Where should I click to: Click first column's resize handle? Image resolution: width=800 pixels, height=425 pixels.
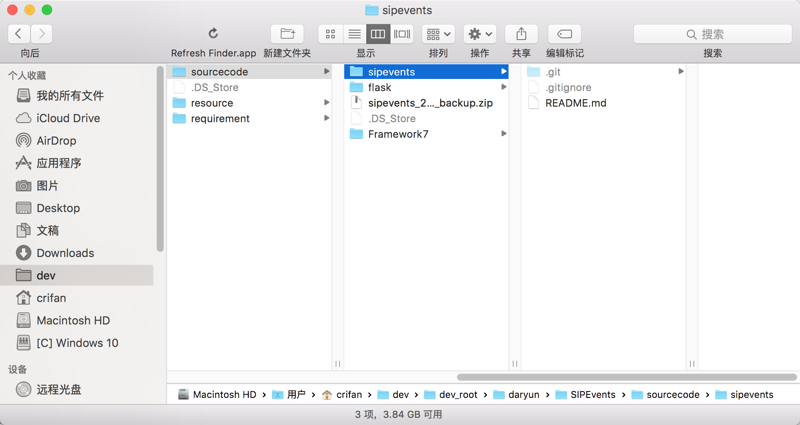(338, 363)
